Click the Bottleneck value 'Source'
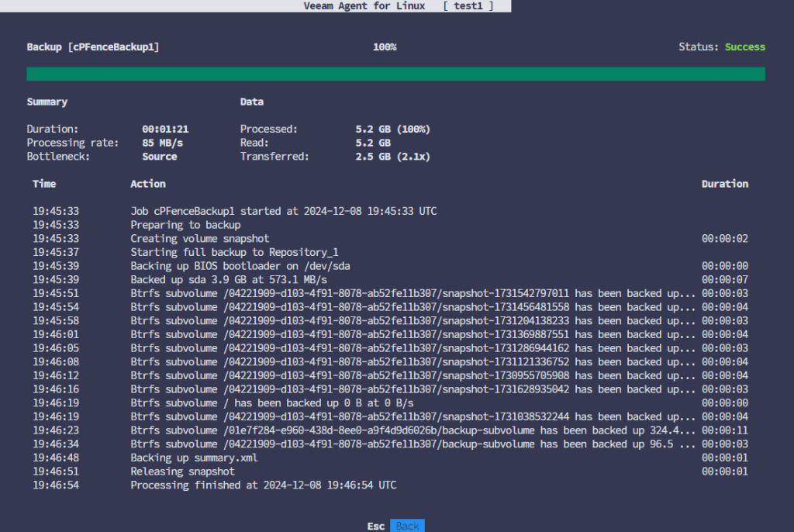Screen dimensions: 794x532 click(159, 157)
